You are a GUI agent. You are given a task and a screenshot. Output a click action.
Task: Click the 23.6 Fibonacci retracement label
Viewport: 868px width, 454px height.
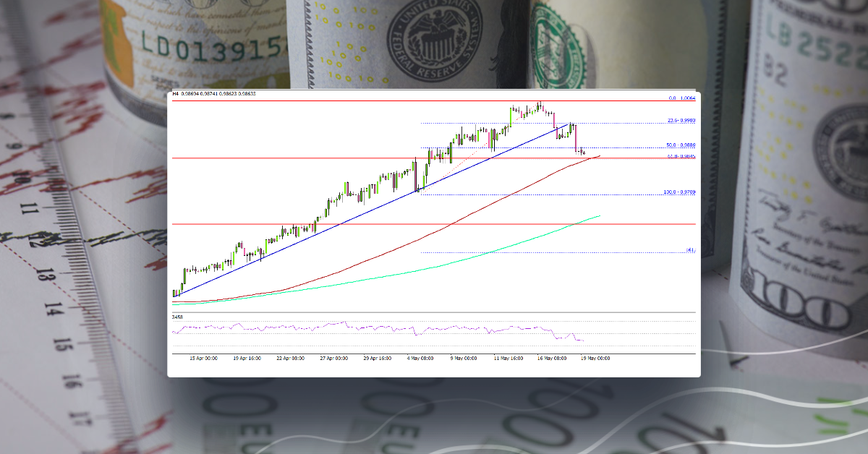point(680,121)
